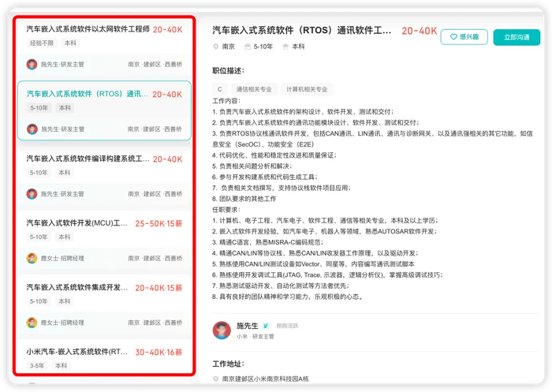Click the 感兴趣 favorite button
The height and width of the screenshot is (392, 552).
tap(464, 37)
